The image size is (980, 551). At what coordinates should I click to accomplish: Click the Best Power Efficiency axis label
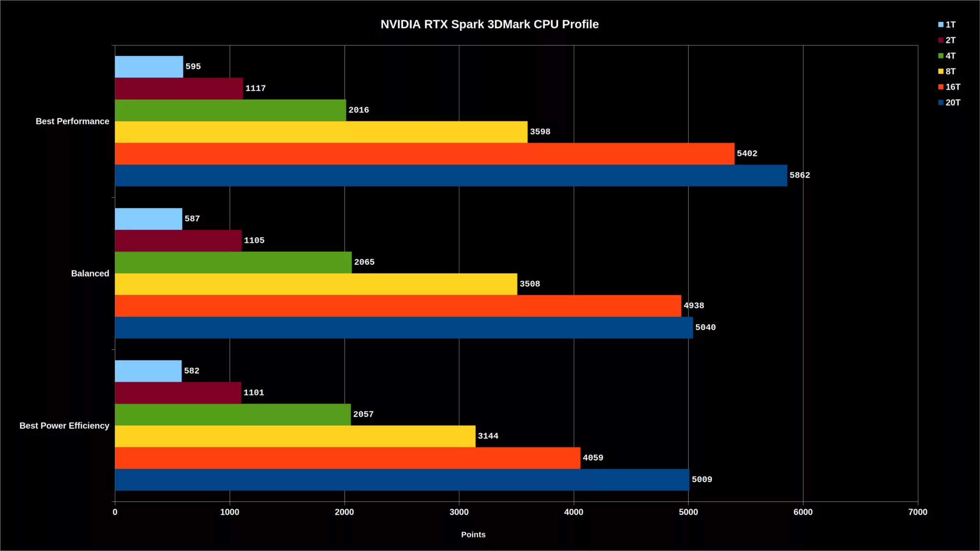(x=64, y=426)
